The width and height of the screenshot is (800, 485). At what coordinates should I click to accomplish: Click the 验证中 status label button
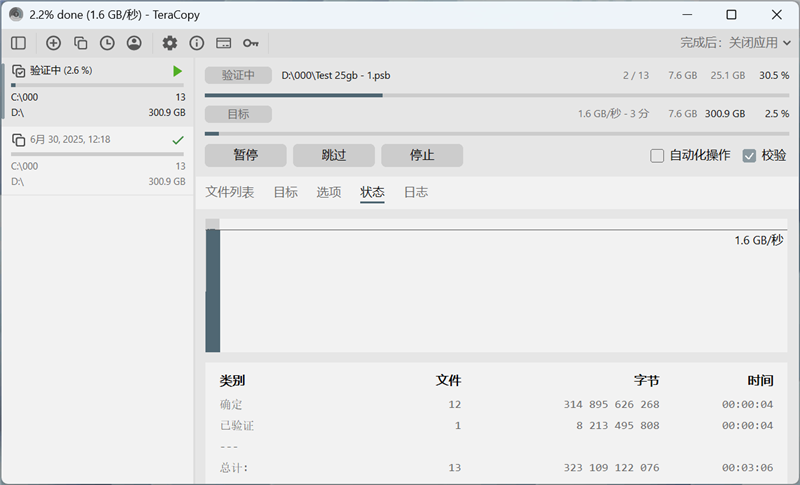pos(238,75)
